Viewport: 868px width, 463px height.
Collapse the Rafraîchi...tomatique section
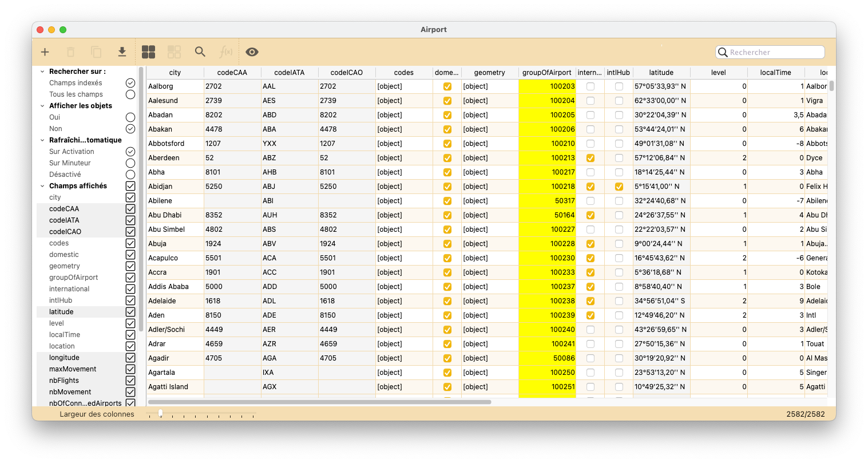pos(42,140)
